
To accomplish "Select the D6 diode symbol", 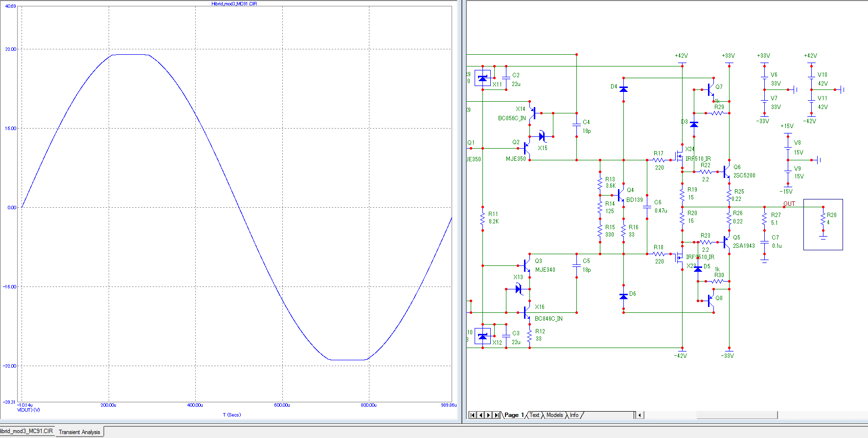I will 623,296.
